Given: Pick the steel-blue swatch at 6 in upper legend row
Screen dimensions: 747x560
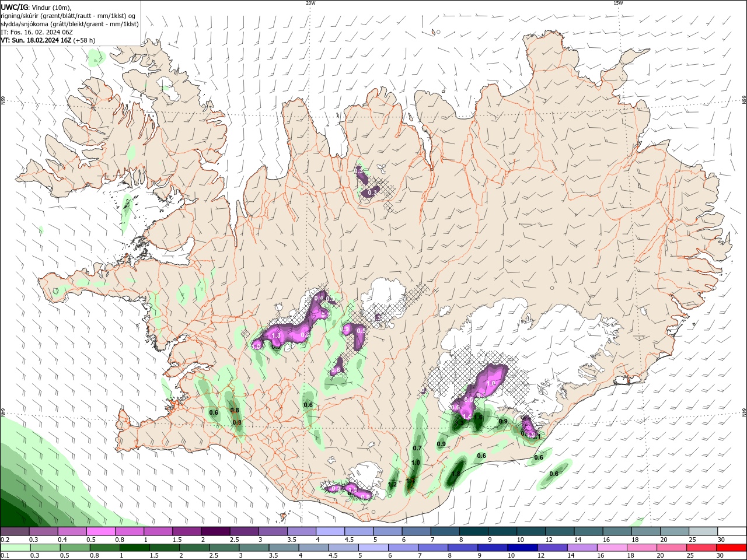Looking at the screenshot, I should [416, 531].
